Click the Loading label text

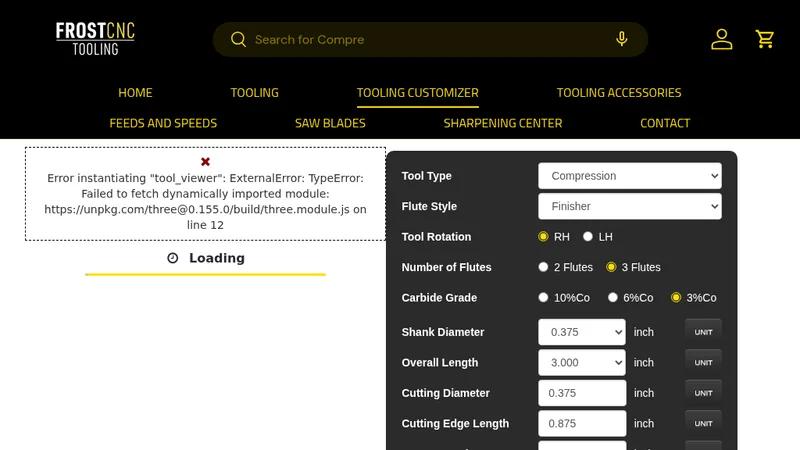[x=217, y=258]
